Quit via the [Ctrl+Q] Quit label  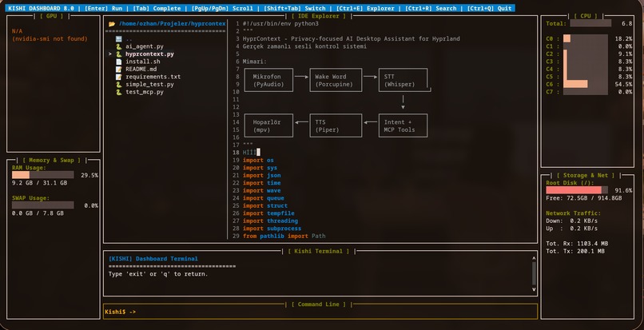click(x=490, y=8)
